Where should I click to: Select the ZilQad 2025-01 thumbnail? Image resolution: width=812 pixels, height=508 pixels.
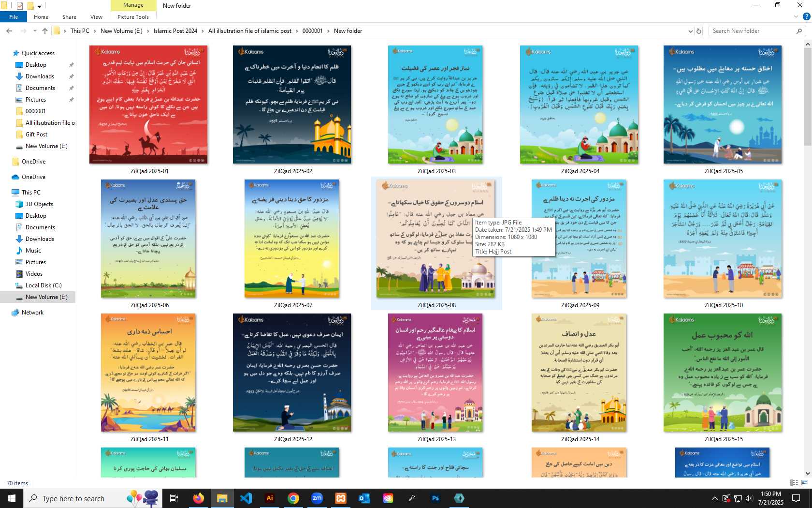tap(148, 105)
